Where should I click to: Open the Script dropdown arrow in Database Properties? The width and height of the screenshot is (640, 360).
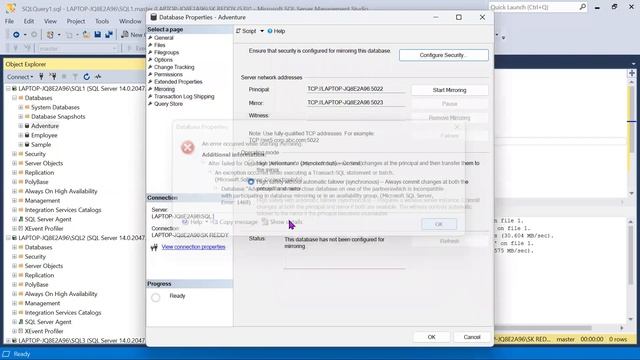(x=262, y=31)
